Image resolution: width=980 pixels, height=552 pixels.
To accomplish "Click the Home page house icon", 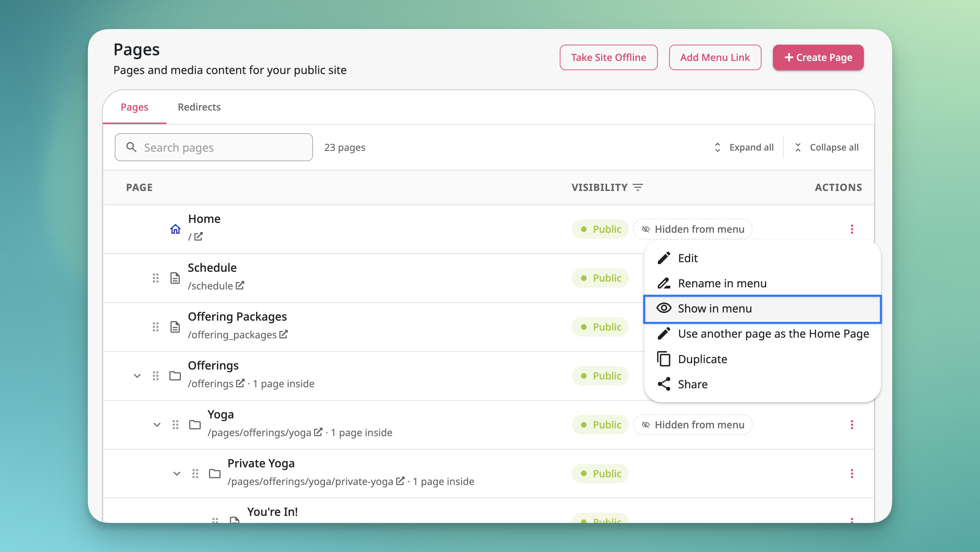I will pos(175,229).
